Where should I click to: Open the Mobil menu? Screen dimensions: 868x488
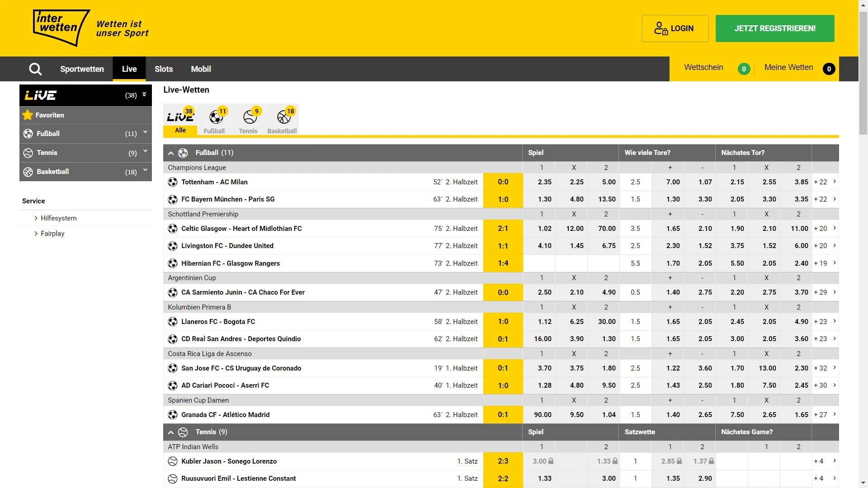201,69
